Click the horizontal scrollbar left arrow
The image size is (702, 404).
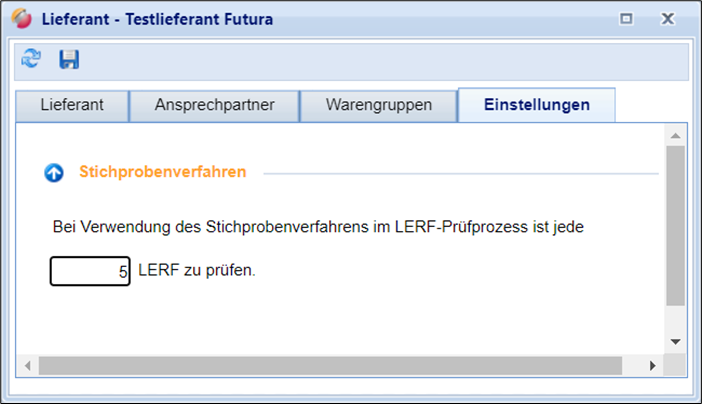[x=28, y=363]
